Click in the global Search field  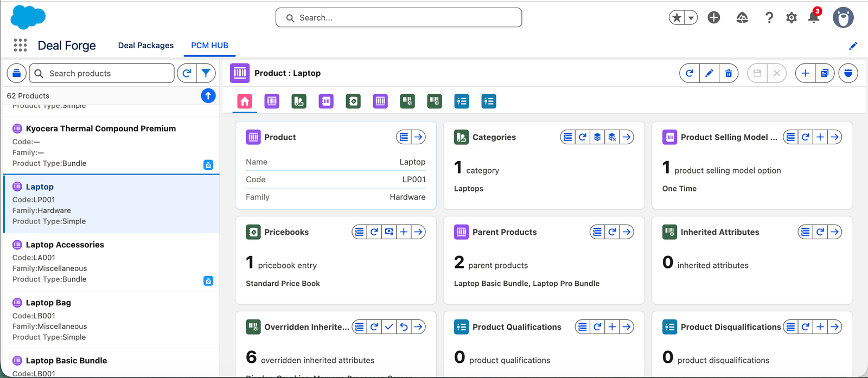(399, 17)
